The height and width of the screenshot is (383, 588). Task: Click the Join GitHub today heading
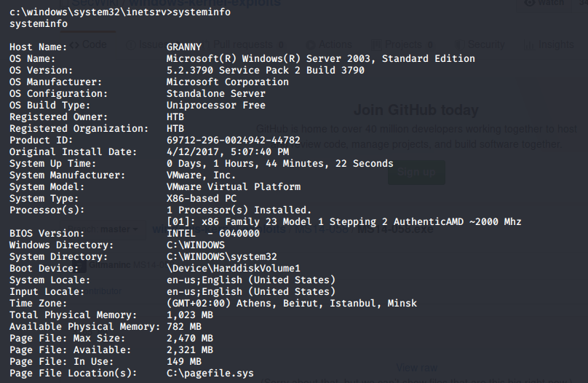pos(416,111)
